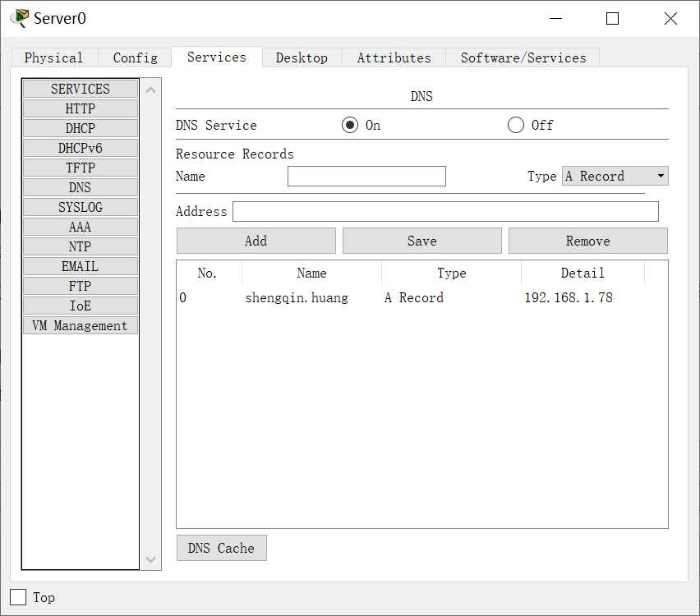Click the A Record type cell in table
The width and height of the screenshot is (700, 616).
pos(414,297)
